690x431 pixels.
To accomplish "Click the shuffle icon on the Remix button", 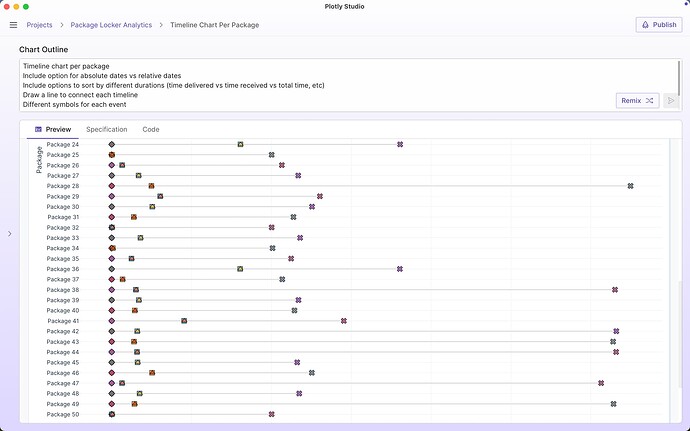I will (650, 101).
